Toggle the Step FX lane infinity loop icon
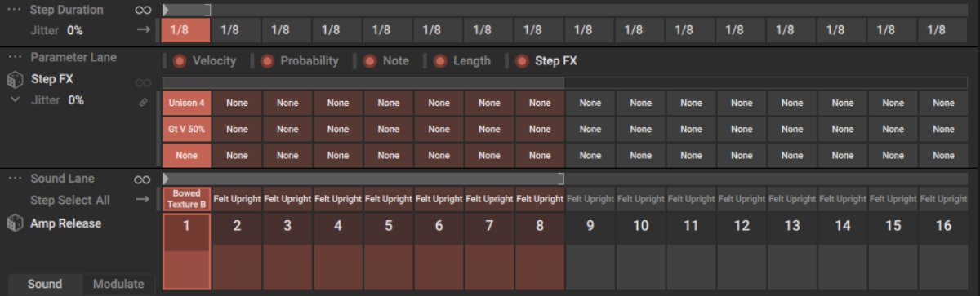This screenshot has width=980, height=296. click(x=143, y=82)
